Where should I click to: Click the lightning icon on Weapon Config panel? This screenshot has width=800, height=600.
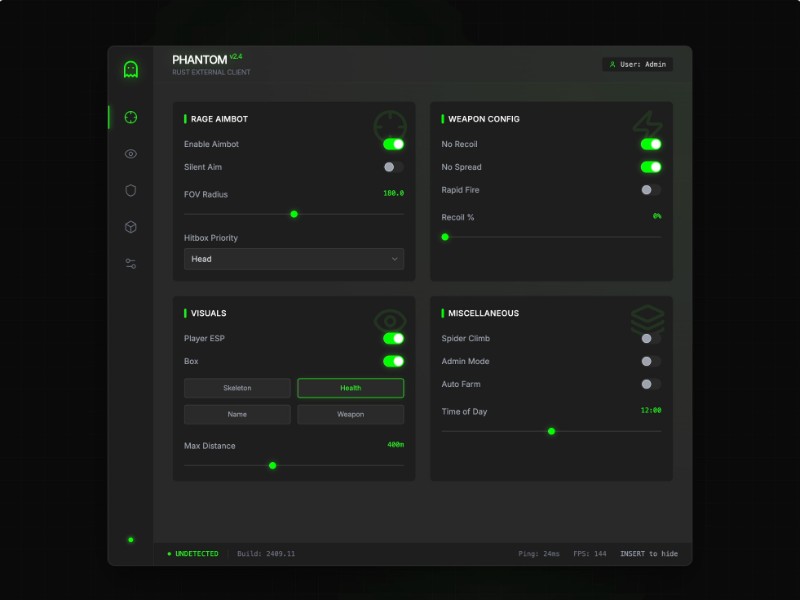648,124
